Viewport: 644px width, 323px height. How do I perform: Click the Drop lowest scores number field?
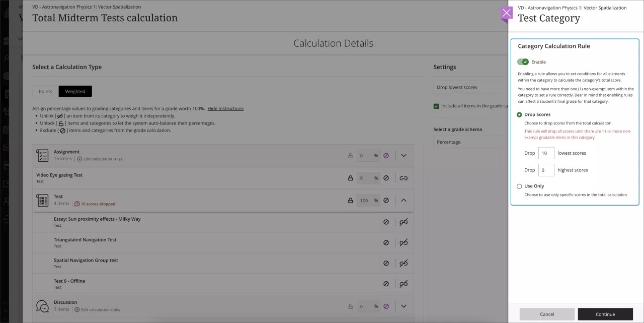[546, 153]
